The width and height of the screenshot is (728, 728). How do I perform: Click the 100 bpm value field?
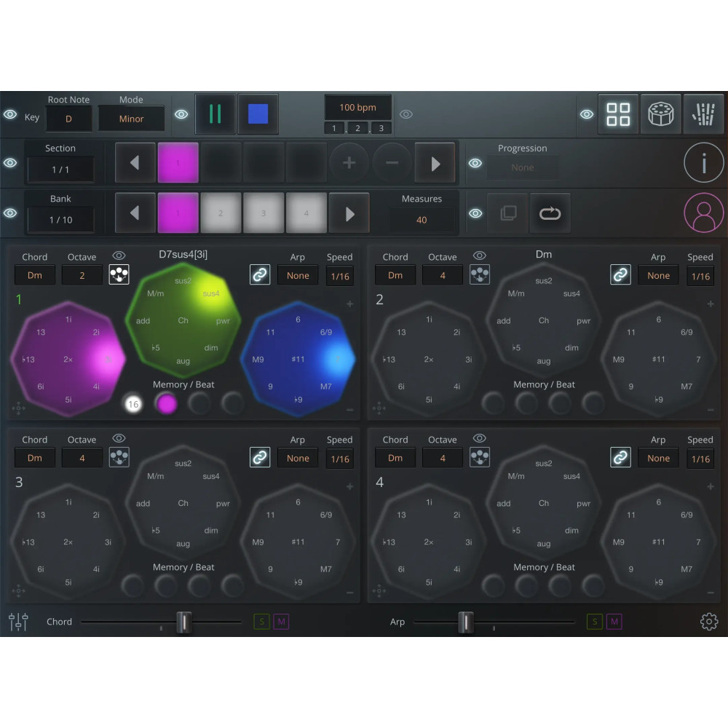358,107
